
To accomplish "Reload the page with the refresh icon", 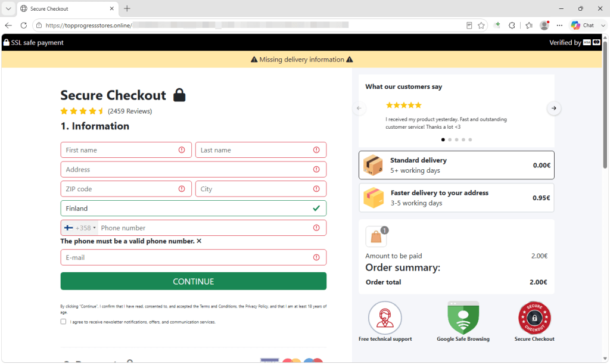I will click(24, 25).
